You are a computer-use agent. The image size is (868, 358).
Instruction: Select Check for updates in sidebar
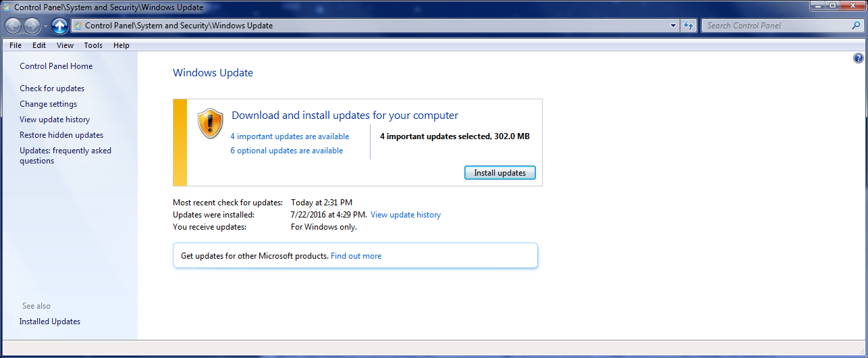point(52,88)
